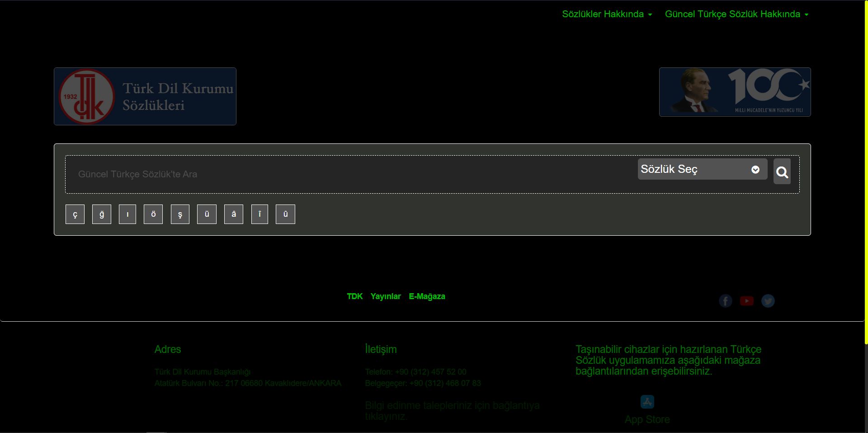Open the E-Mağaza link
Image resolution: width=868 pixels, height=433 pixels.
427,296
